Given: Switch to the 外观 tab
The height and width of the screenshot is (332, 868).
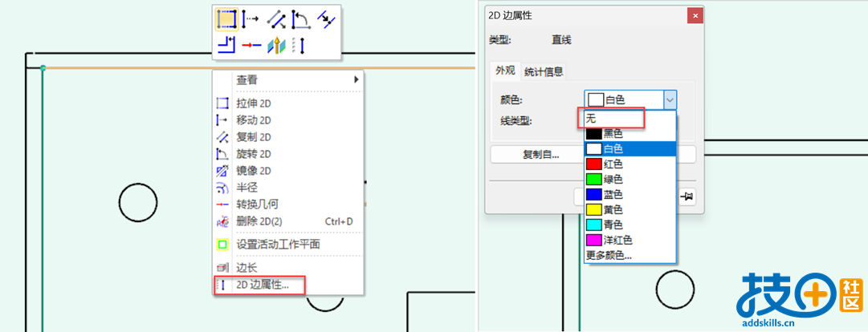Looking at the screenshot, I should point(505,71).
